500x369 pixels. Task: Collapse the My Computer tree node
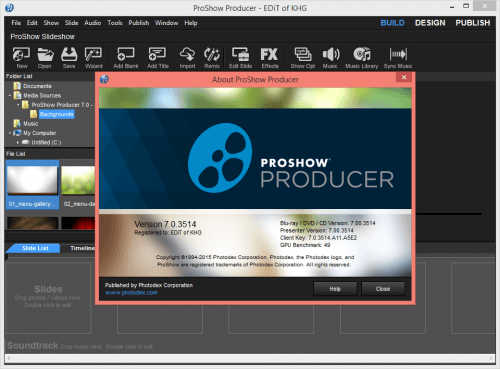(x=10, y=133)
